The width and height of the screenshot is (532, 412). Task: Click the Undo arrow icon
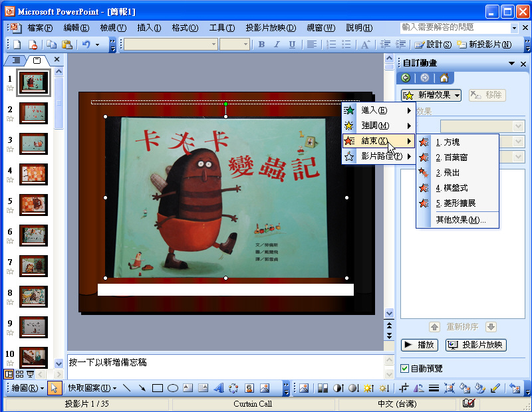coord(86,45)
